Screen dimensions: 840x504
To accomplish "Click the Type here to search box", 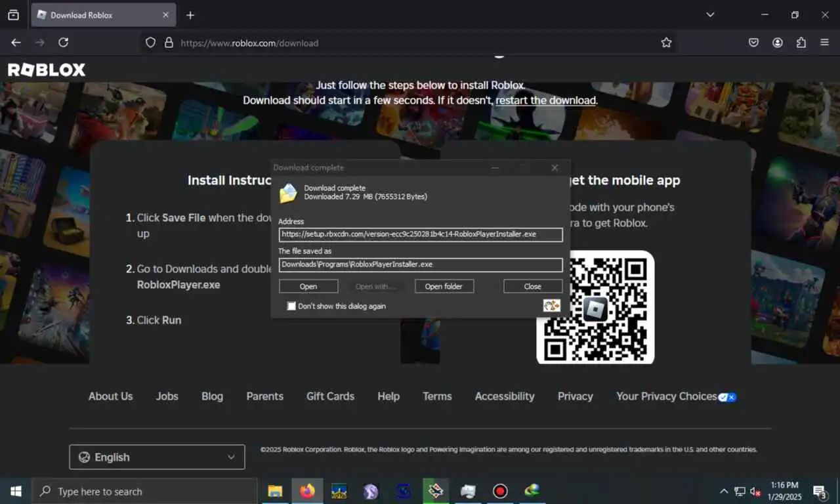I will tap(144, 491).
